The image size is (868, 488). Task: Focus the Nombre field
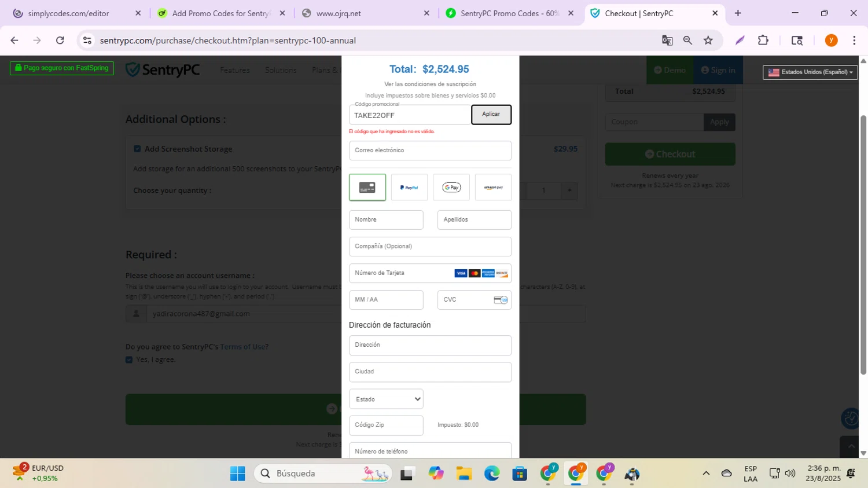click(x=386, y=220)
